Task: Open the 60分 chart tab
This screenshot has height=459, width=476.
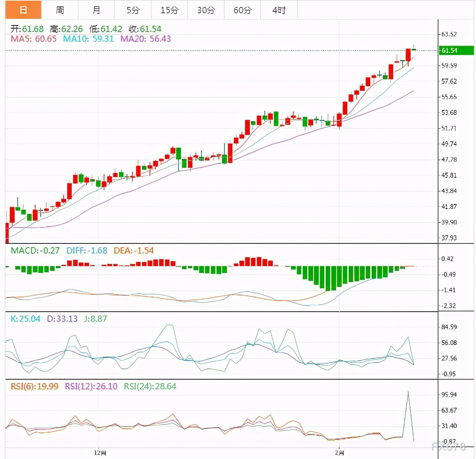Action: point(243,10)
